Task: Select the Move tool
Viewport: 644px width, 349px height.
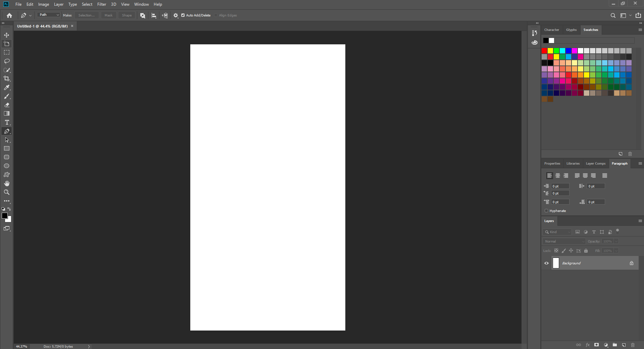Action: 6,35
